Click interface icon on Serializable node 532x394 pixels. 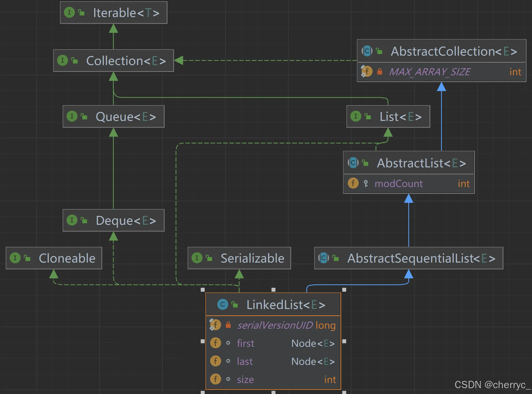click(x=197, y=258)
